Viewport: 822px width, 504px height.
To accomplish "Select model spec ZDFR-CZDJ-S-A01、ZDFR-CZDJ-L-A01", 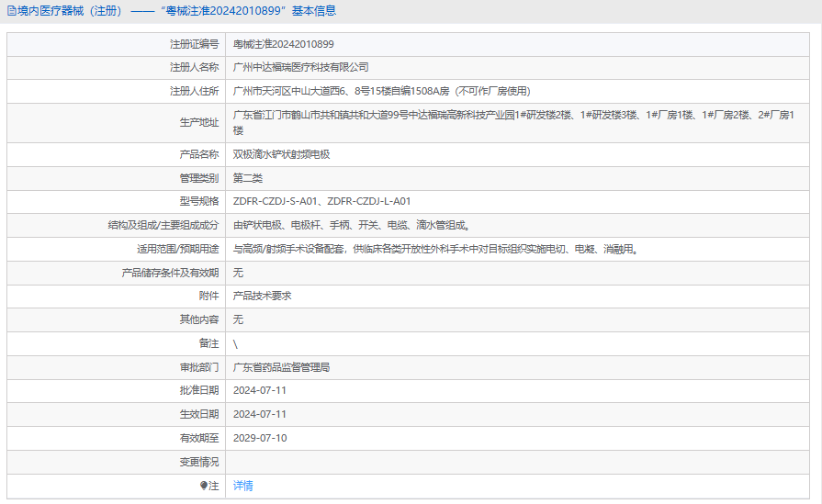I will pos(321,201).
